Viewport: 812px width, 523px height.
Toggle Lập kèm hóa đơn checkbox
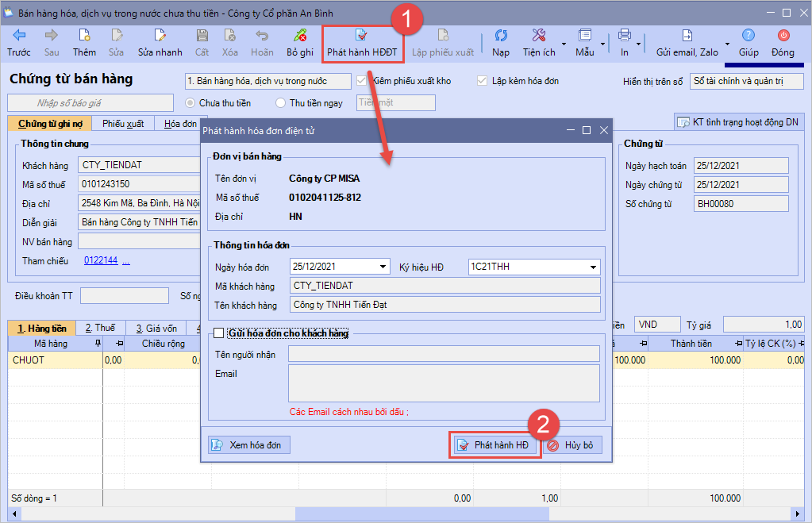[482, 81]
